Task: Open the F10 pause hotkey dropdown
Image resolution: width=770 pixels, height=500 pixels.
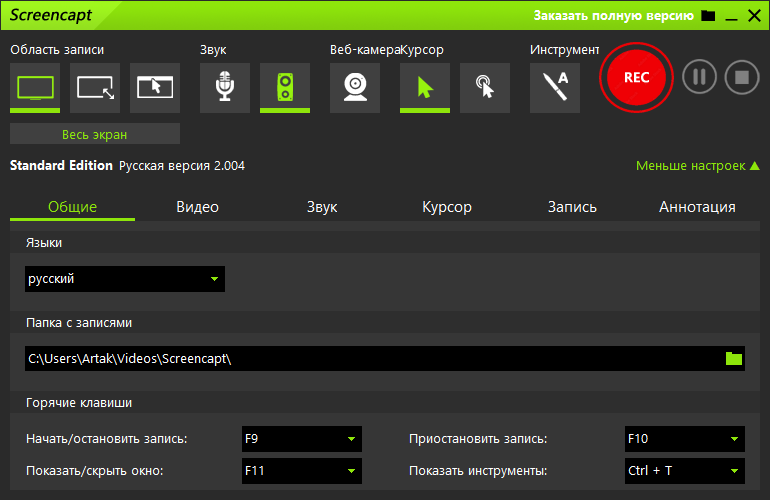Action: (x=685, y=439)
